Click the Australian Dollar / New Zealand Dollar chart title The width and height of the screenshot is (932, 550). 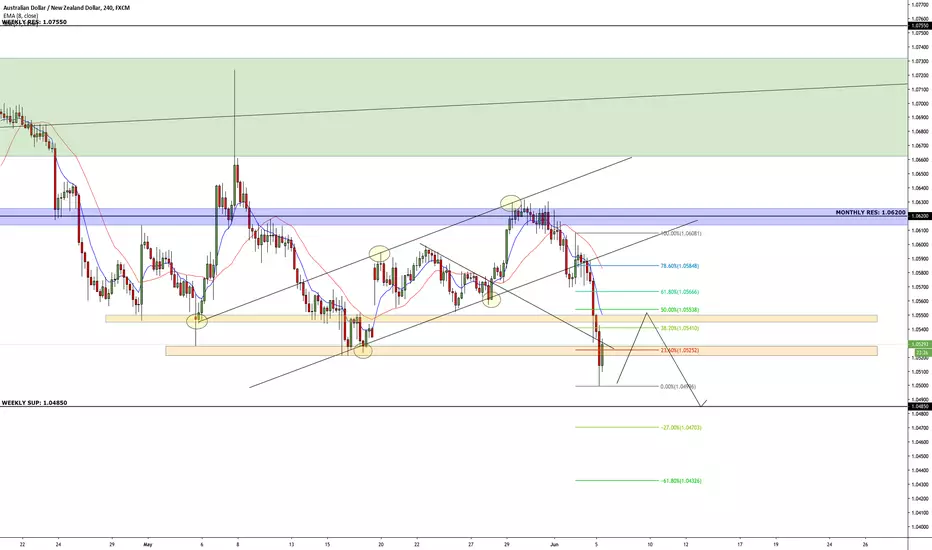pyautogui.click(x=65, y=8)
